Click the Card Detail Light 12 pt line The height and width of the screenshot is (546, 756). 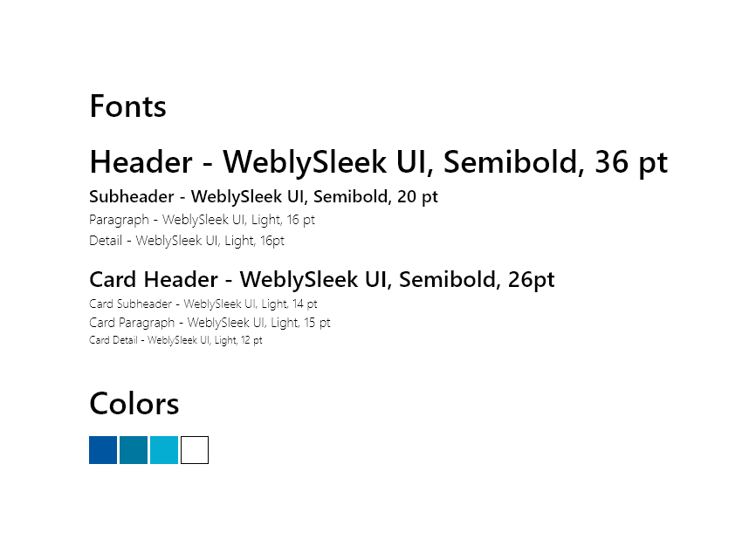click(x=176, y=340)
